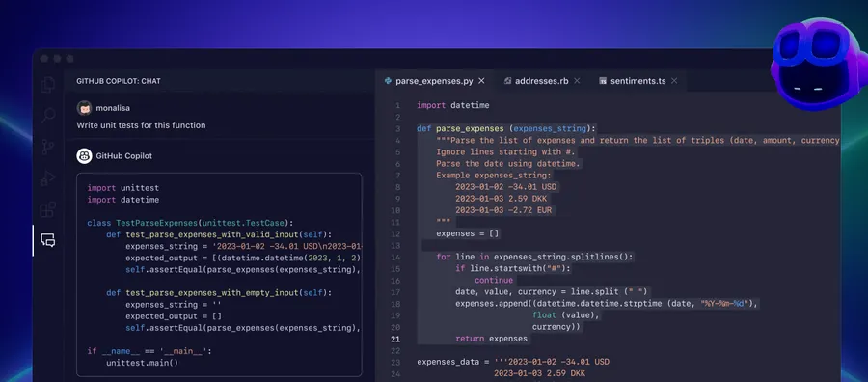The height and width of the screenshot is (382, 868).
Task: Click the GitHub Copilot name in chat
Action: [x=124, y=156]
